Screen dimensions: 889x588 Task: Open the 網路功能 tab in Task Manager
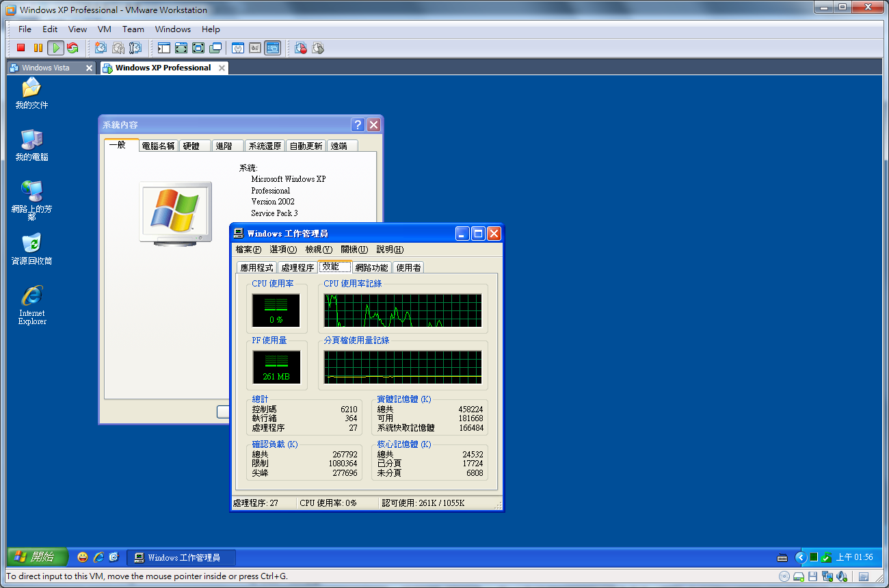point(371,267)
